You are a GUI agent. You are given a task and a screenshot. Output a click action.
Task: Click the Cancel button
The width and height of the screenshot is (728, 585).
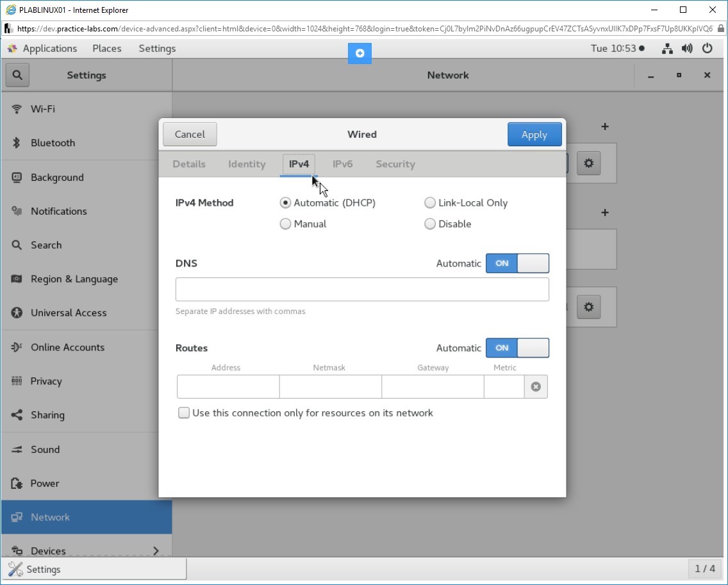point(190,135)
